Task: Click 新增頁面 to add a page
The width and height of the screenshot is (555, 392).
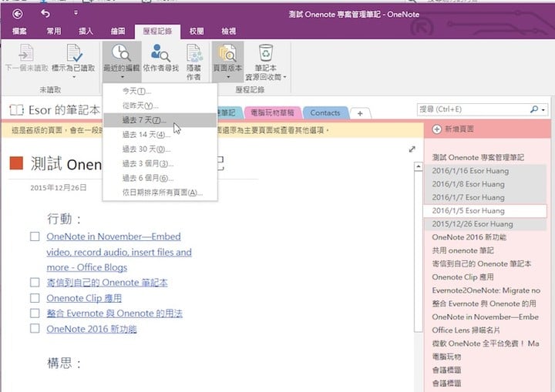Action: 462,129
